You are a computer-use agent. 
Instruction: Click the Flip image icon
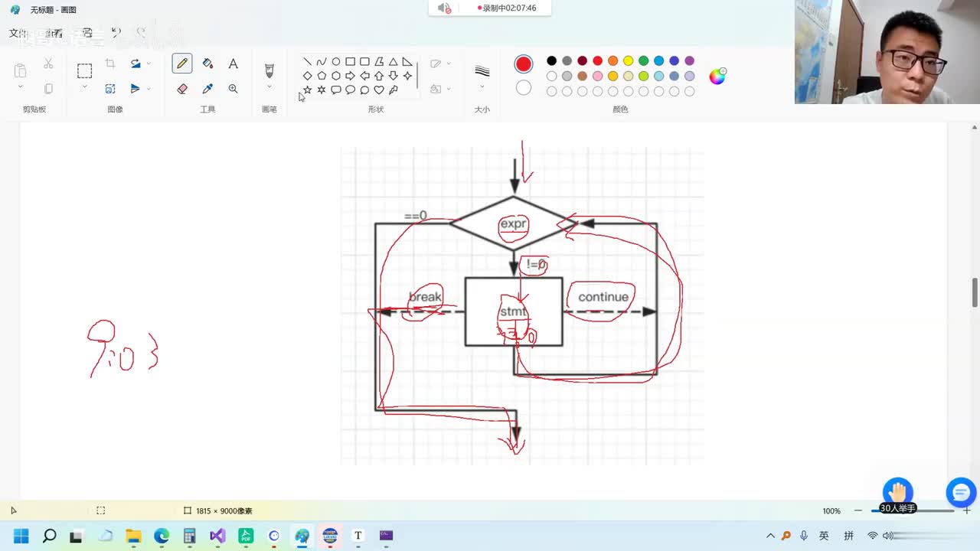(136, 89)
